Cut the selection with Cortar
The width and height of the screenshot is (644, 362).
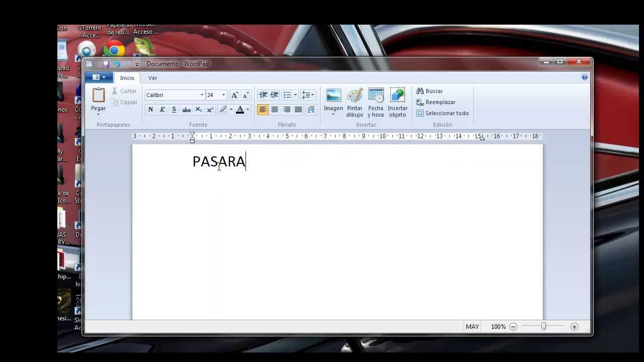[x=124, y=91]
